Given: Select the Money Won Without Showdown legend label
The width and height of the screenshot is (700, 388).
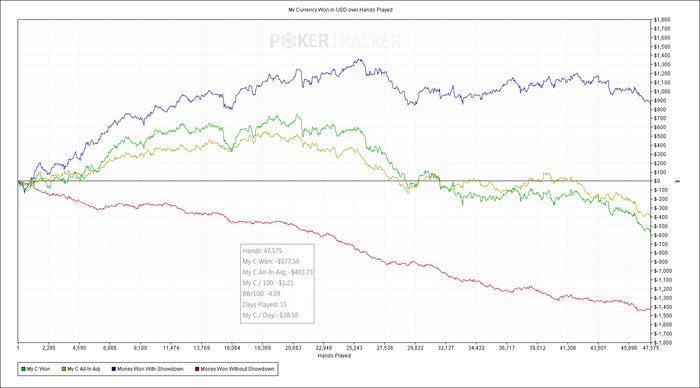Looking at the screenshot, I should click(x=238, y=369).
